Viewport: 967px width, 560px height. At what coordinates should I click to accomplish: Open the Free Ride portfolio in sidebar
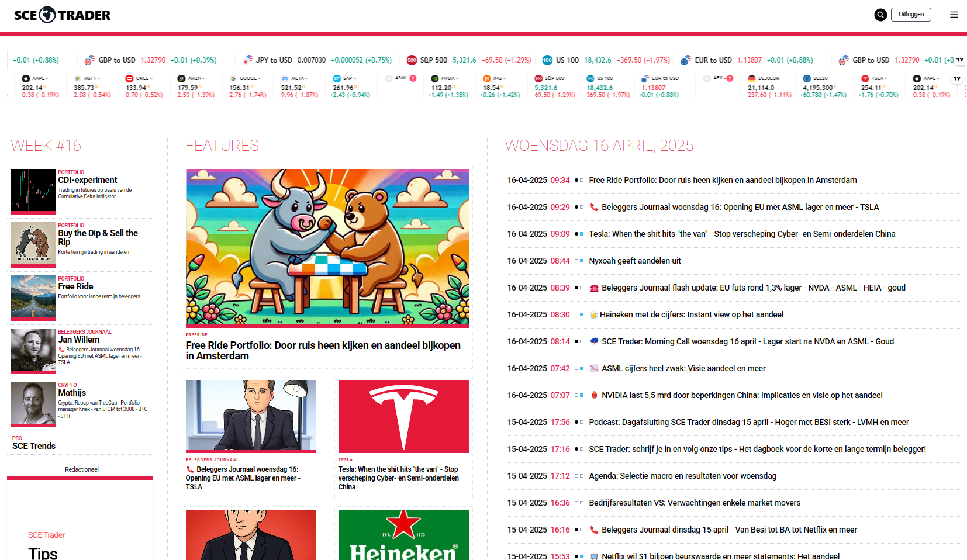pos(75,286)
